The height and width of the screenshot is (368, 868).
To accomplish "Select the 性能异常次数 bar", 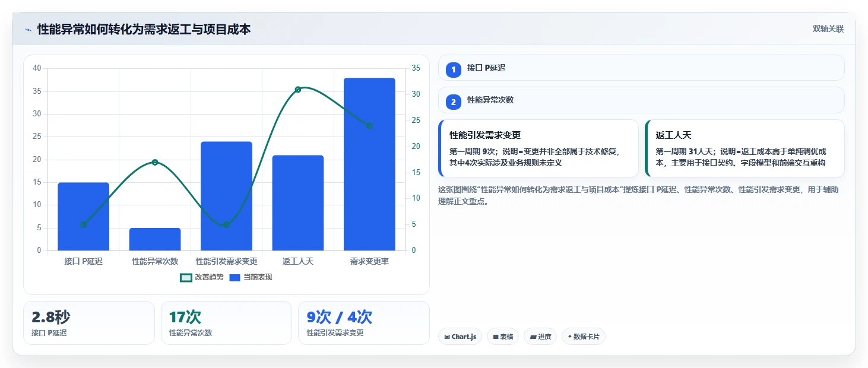I will pyautogui.click(x=155, y=239).
